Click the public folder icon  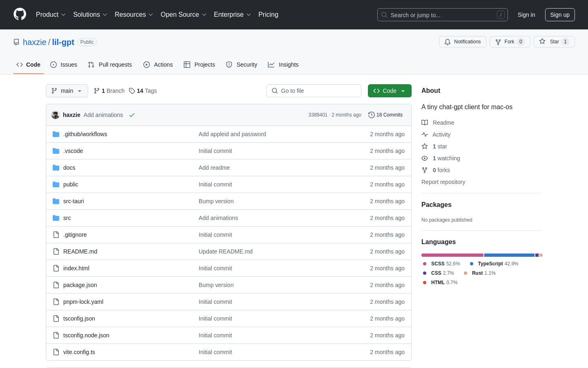tap(56, 184)
